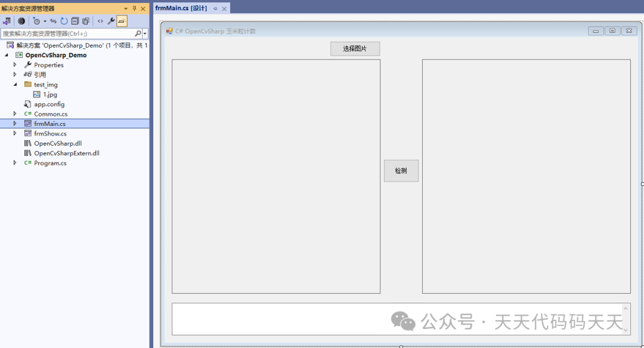Click the 选择图片 button on the form

click(355, 48)
